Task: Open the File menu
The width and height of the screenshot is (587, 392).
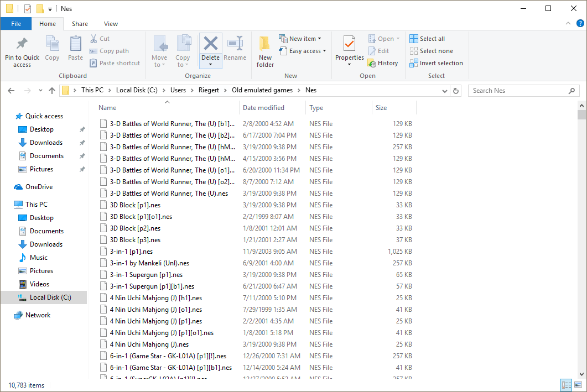Action: 16,24
